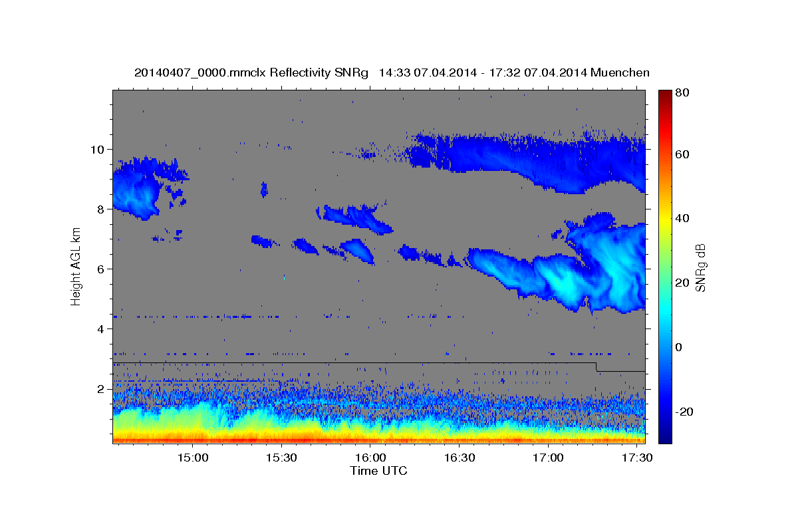This screenshot has width=798, height=532.
Task: Click the plot title text beginning '20140407_0000.mmclx'
Action: [392, 72]
